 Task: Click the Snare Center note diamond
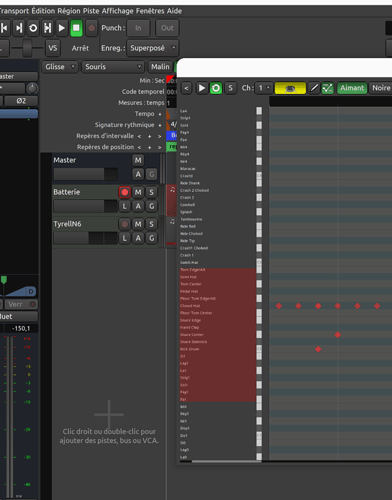pos(338,335)
